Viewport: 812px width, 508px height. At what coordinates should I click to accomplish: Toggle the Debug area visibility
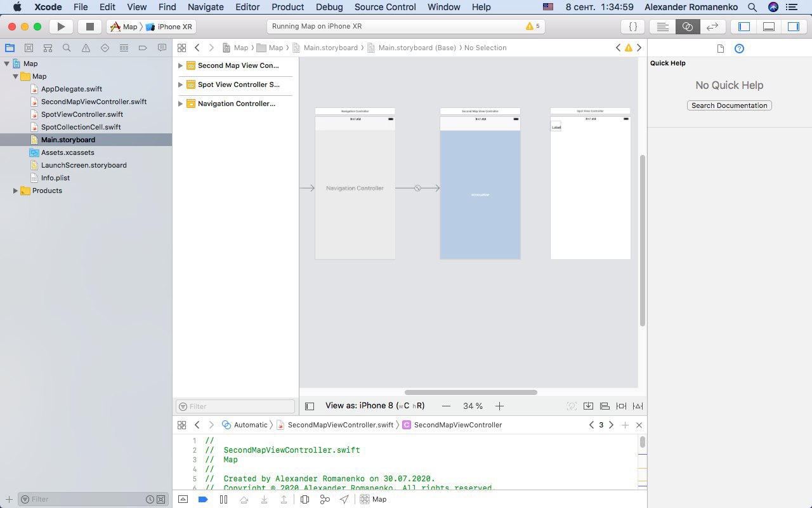click(x=768, y=27)
